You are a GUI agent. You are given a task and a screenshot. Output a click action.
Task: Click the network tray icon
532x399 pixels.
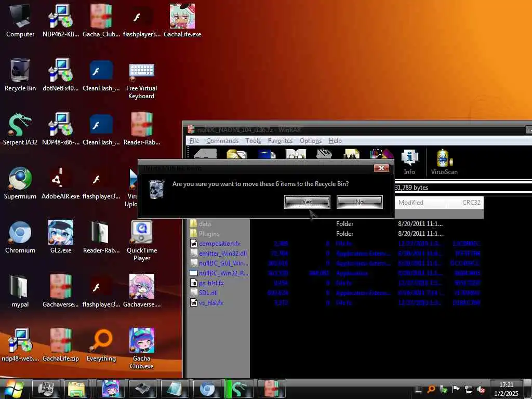tap(468, 390)
